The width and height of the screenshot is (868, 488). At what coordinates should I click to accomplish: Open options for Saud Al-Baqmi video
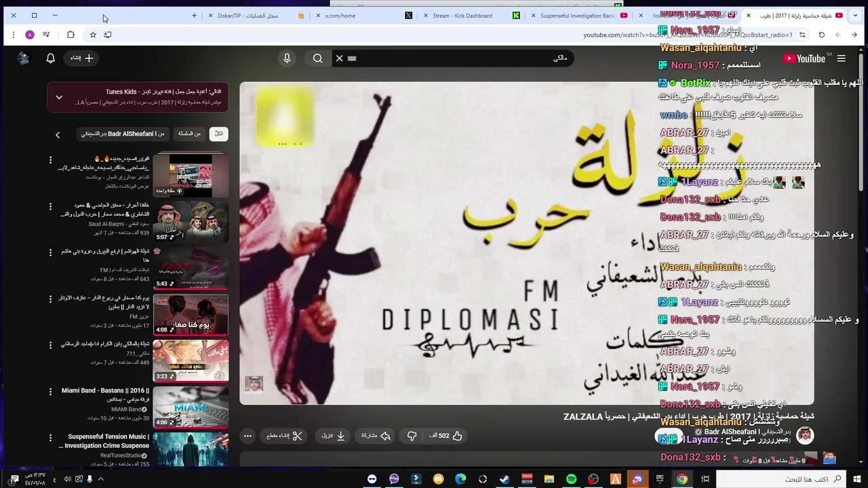[50, 206]
